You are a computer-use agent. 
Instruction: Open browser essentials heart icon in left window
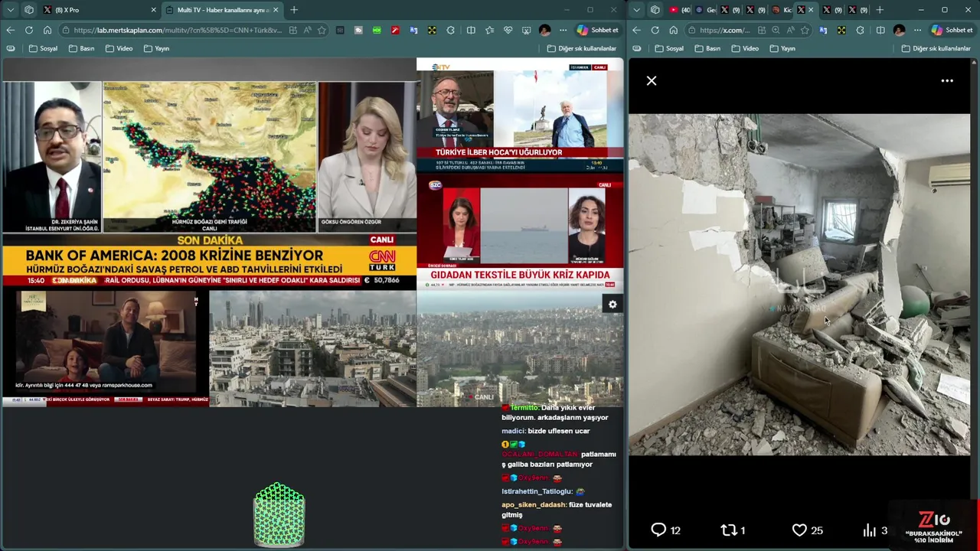coord(508,30)
